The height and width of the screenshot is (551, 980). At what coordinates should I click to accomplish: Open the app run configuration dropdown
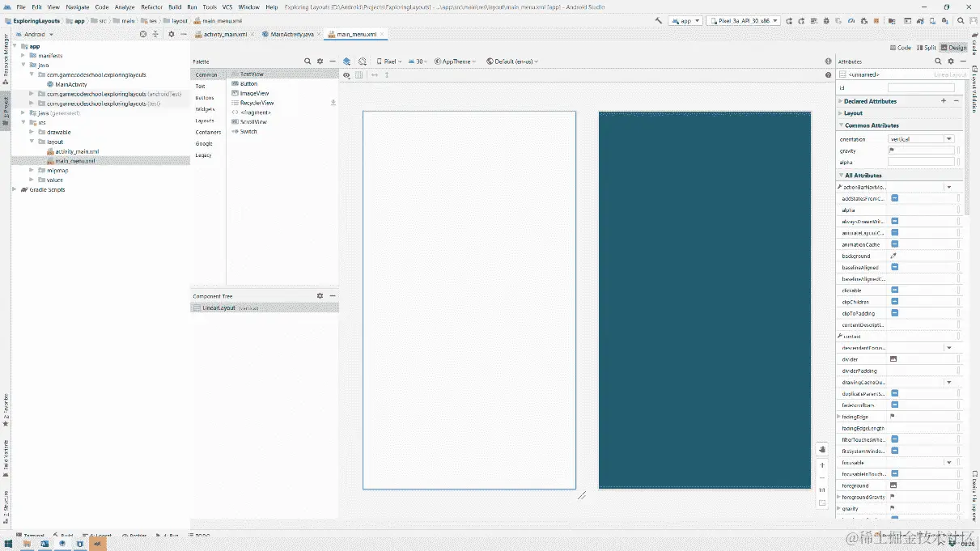click(685, 20)
